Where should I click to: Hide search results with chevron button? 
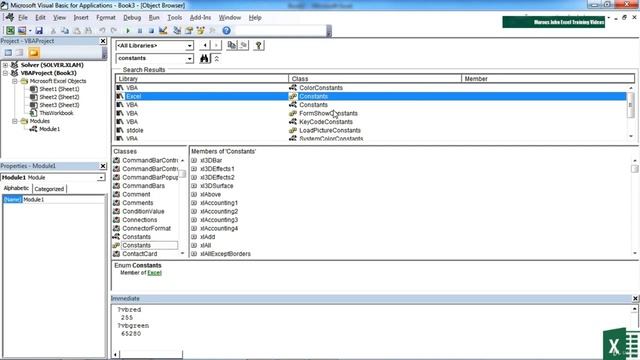point(217,59)
